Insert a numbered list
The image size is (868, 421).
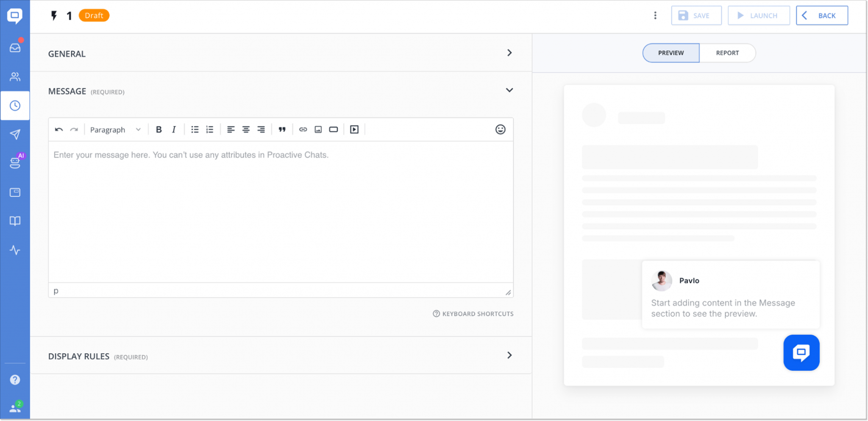pos(210,130)
